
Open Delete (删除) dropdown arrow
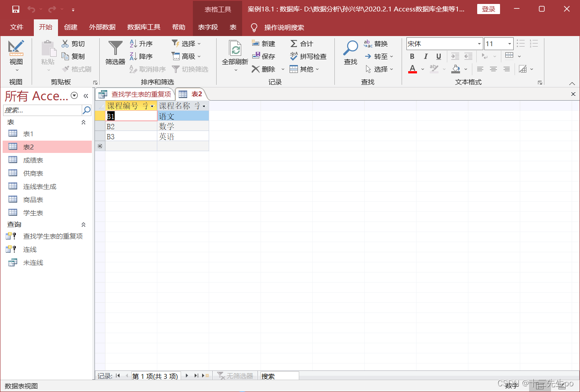click(283, 69)
